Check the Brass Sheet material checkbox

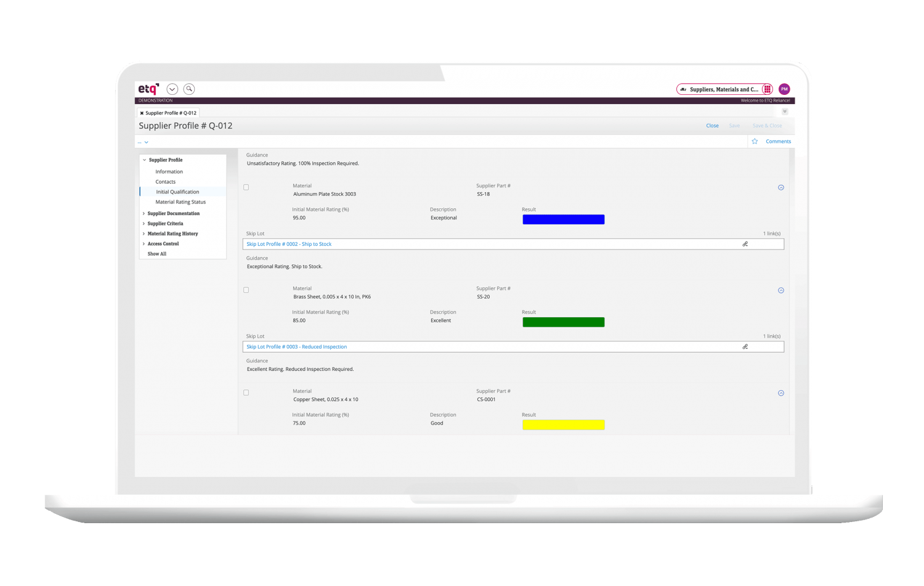(246, 290)
